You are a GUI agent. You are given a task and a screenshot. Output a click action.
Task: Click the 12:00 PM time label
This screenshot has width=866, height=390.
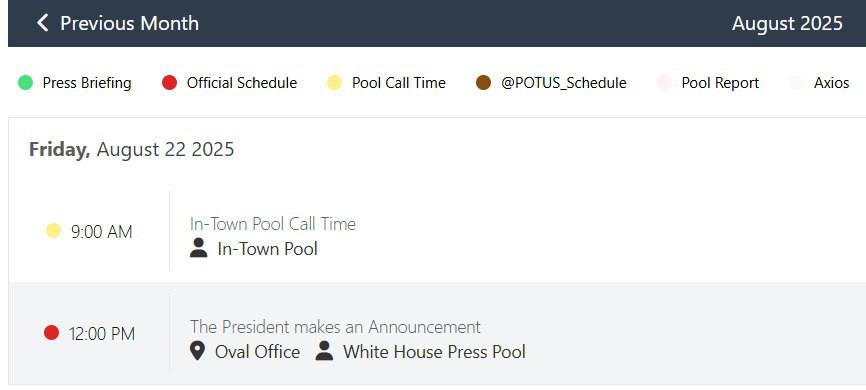[x=102, y=334]
